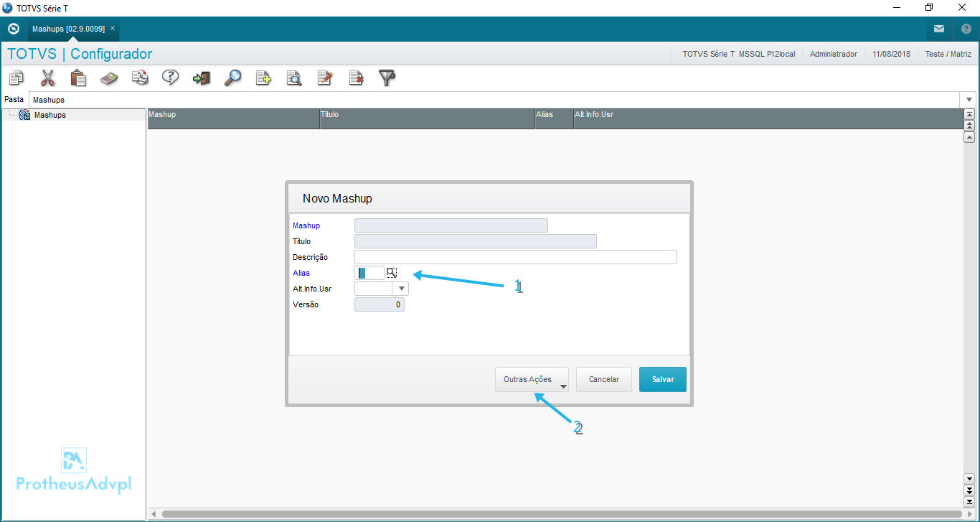Click the Salvar button
The height and width of the screenshot is (522, 980).
tap(663, 379)
